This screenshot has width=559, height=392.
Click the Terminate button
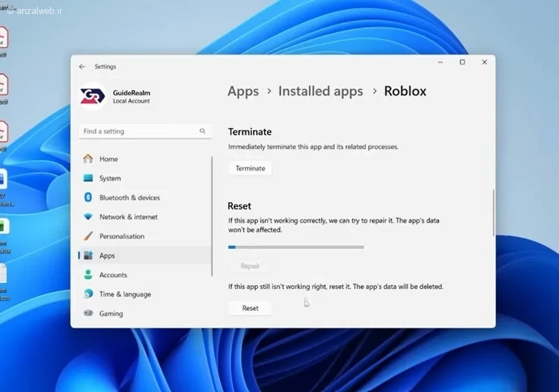(x=250, y=168)
